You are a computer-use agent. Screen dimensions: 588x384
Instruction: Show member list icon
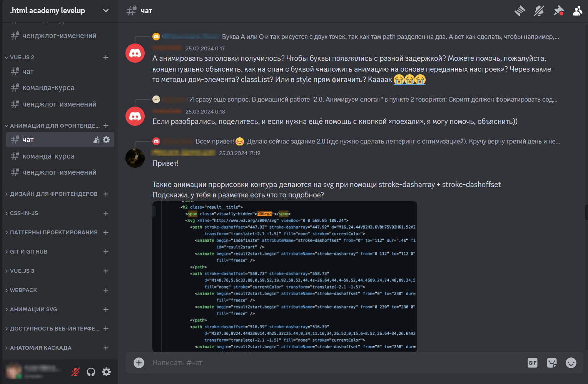578,11
